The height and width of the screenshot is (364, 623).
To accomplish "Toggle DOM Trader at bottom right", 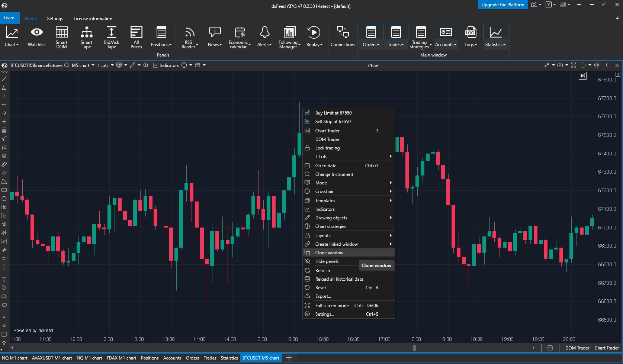I will 577,348.
